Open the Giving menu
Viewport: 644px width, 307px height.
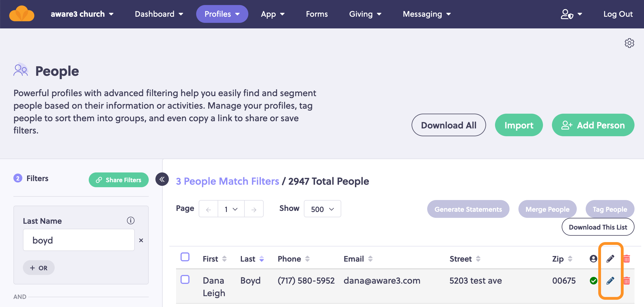pos(365,14)
